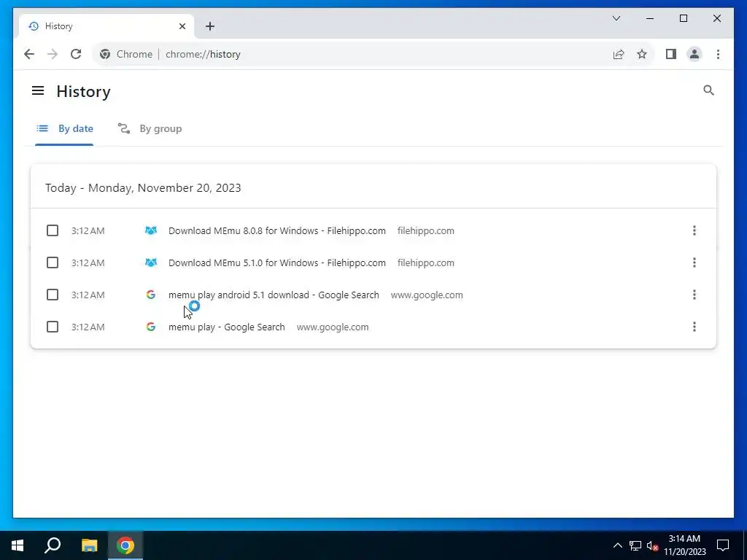Screen dimensions: 747x560
Task: Click filehippo.com domain on MEmu 5.1.0 row
Action: 425,262
